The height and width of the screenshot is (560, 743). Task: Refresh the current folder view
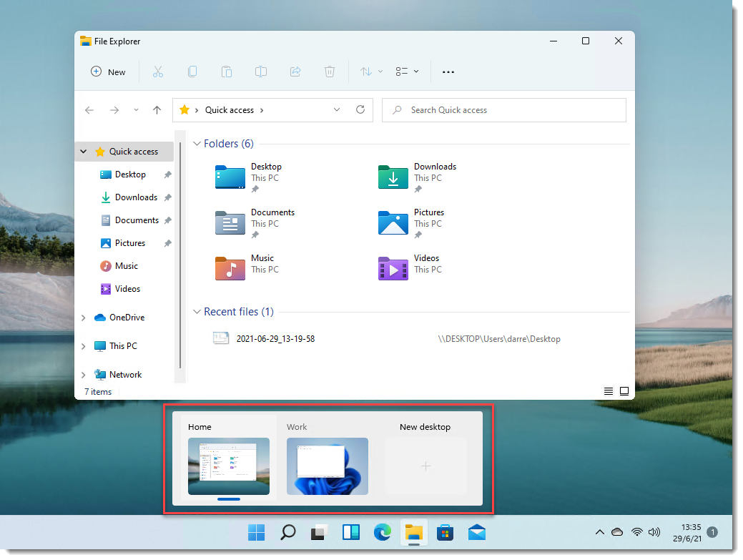point(360,109)
